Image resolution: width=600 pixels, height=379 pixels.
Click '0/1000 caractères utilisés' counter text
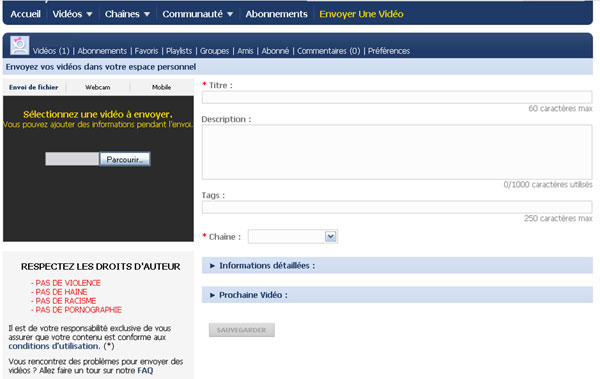pos(548,185)
